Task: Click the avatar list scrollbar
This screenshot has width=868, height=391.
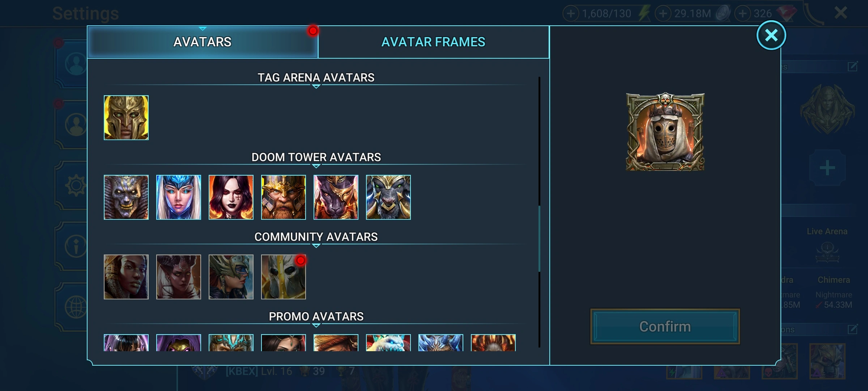Action: pyautogui.click(x=539, y=239)
